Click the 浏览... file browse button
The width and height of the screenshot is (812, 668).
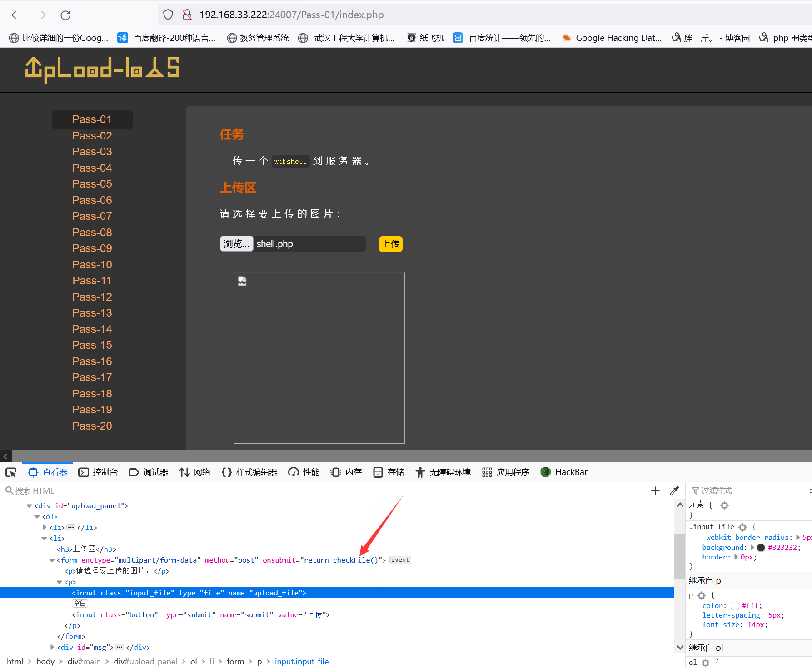[236, 244]
